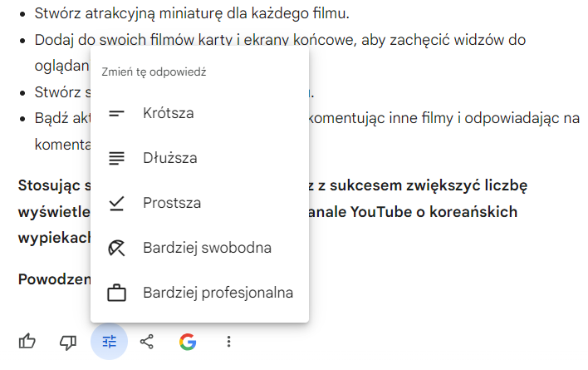Select the Krótsza menu option
Viewport: 588px width, 370px height.
pyautogui.click(x=199, y=113)
